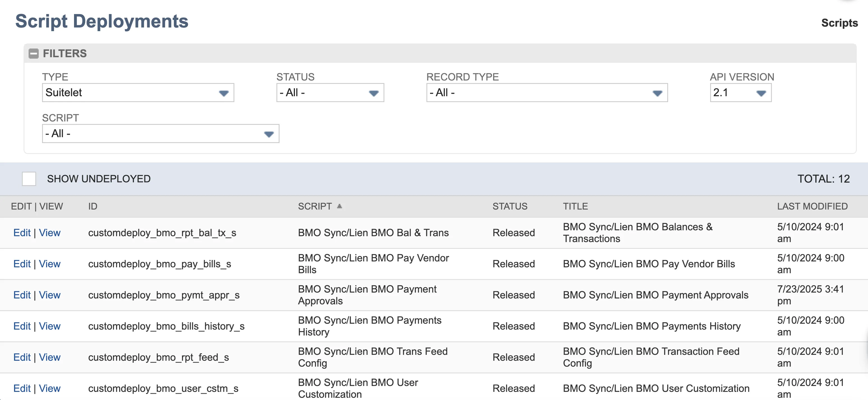Sort by the LAST MODIFIED column header
The width and height of the screenshot is (868, 400).
point(812,206)
